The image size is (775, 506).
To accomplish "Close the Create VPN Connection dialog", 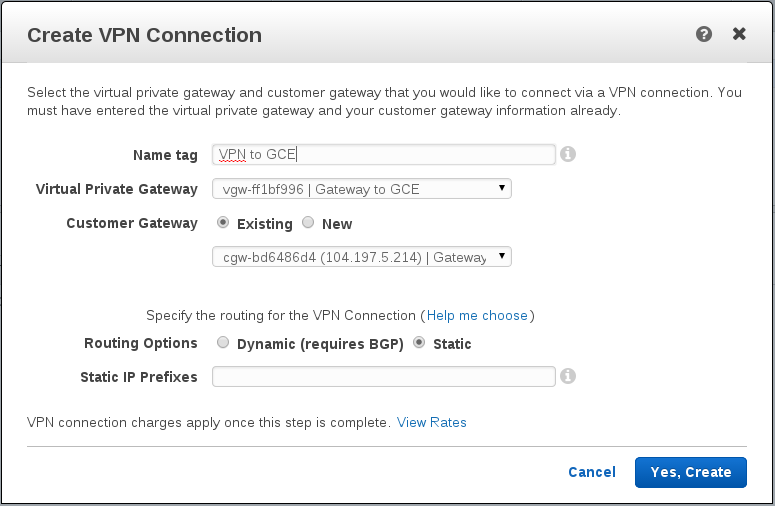I will click(739, 34).
